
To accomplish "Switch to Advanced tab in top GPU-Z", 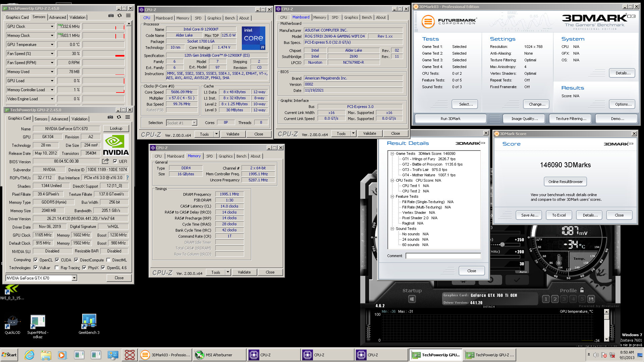I will point(58,17).
